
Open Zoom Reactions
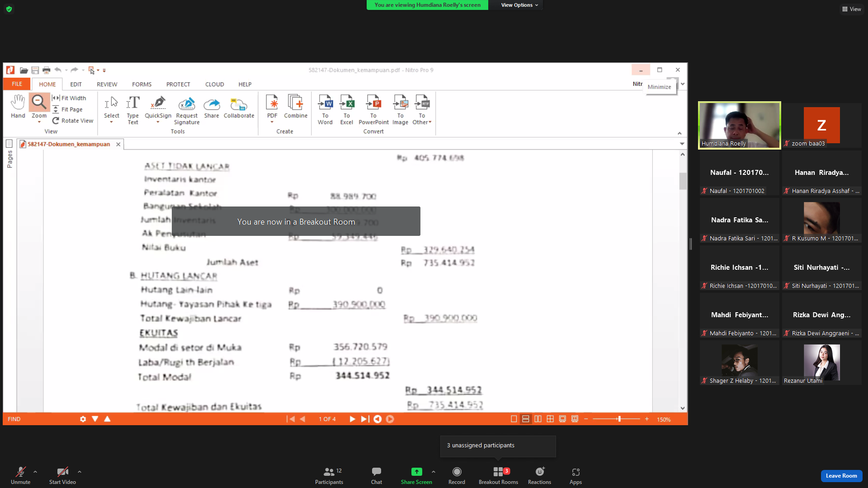539,476
